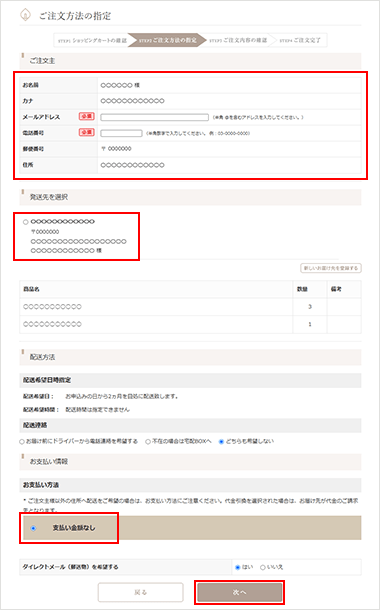
Task: Choose はい for direct mail
Action: point(238,567)
